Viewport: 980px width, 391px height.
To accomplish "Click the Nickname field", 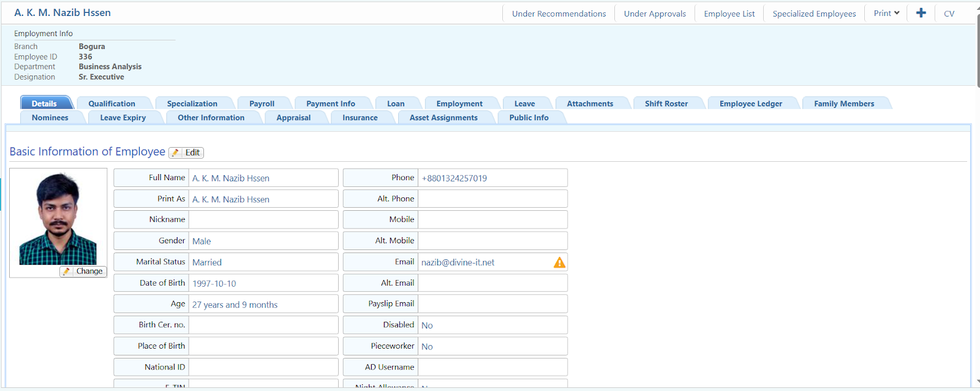I will click(x=263, y=219).
